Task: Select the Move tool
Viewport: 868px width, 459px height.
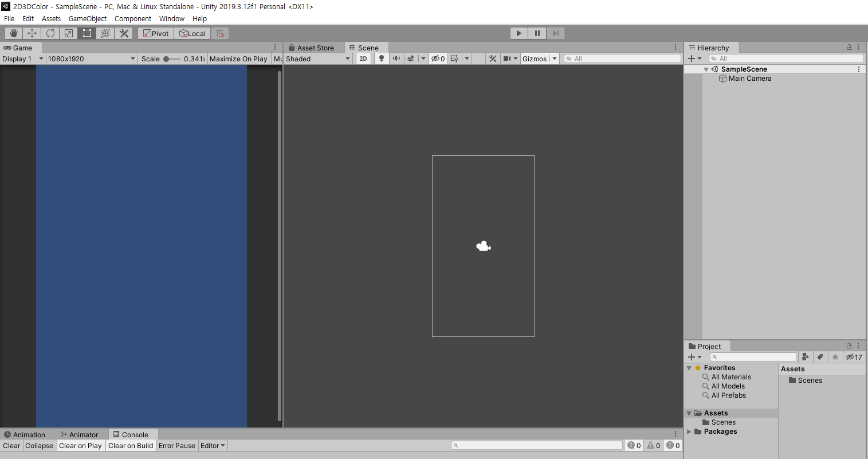Action: pos(32,33)
